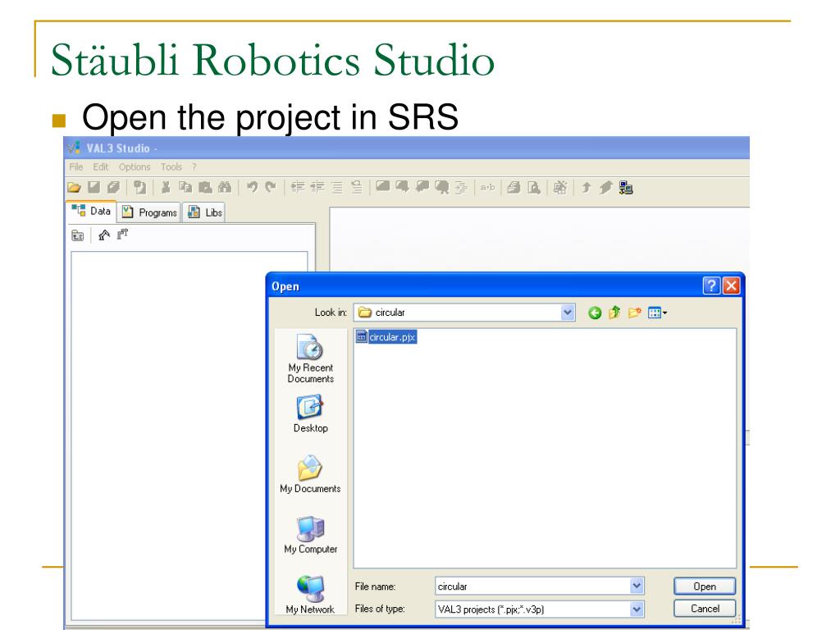Open the File menu in VAL3 Studio
This screenshot has width=840, height=630.
(x=76, y=167)
